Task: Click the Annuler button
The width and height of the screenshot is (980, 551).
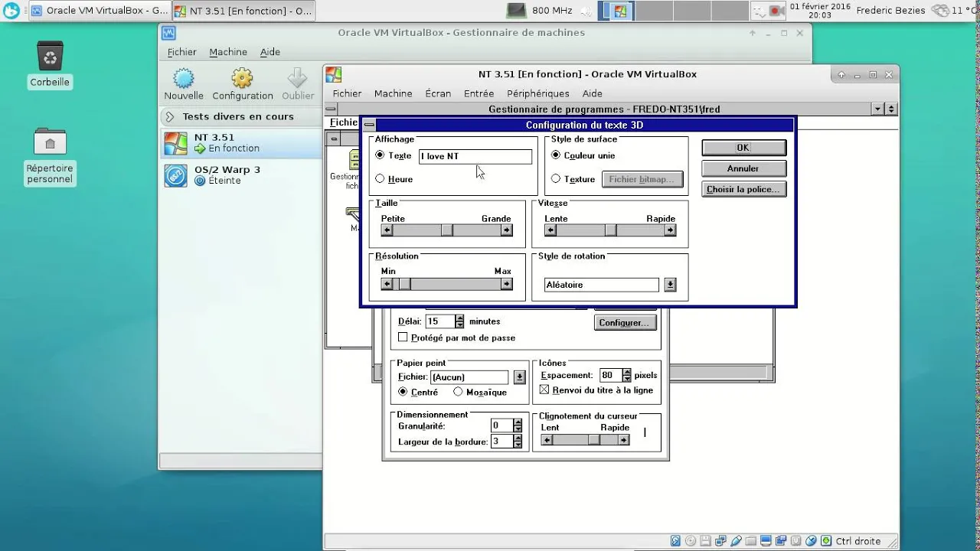Action: 743,168
